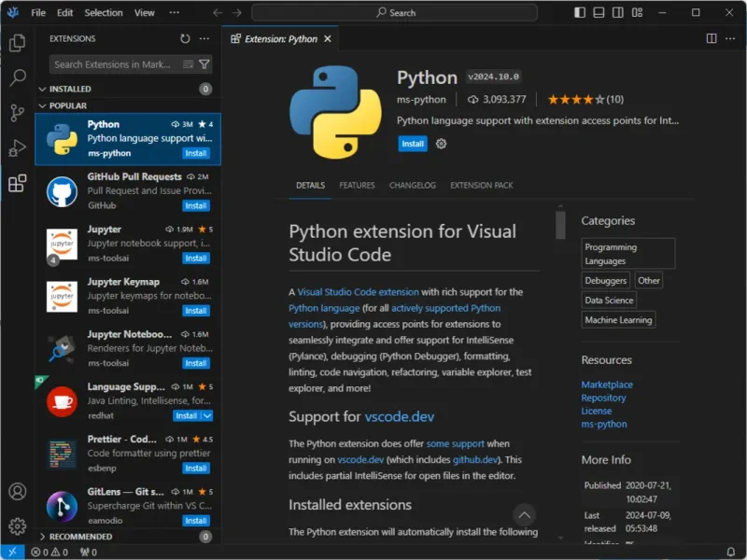Clear extensions search results icon
The width and height of the screenshot is (747, 560).
[189, 64]
